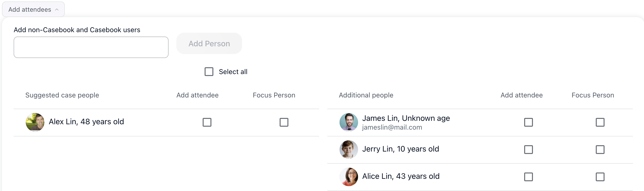The height and width of the screenshot is (191, 644).
Task: Open Jerry Lin's profile photo
Action: 349,150
